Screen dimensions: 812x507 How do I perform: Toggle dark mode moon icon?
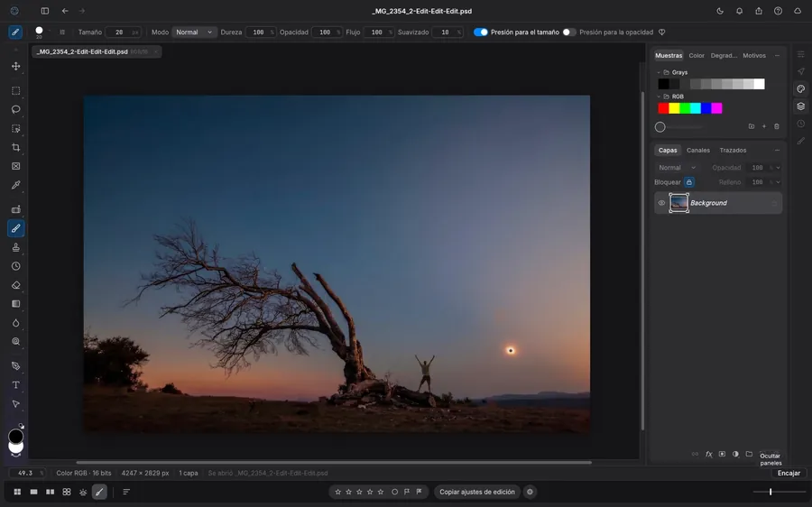pos(720,11)
